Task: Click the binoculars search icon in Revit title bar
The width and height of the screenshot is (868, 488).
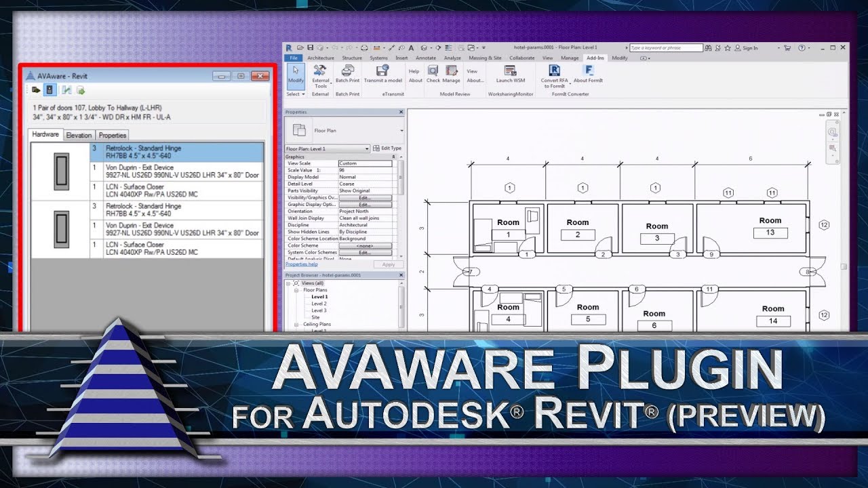Action: click(x=708, y=48)
